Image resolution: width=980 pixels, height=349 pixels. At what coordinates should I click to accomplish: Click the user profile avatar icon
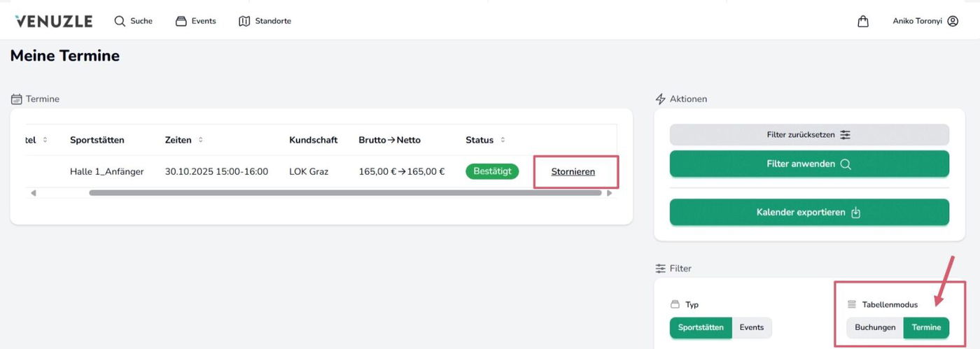[953, 21]
